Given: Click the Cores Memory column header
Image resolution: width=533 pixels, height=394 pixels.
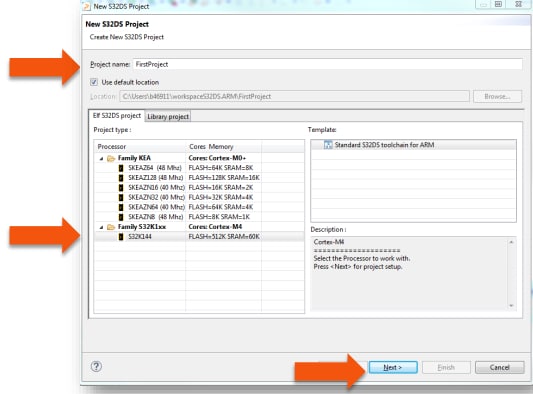Looking at the screenshot, I should [224, 147].
